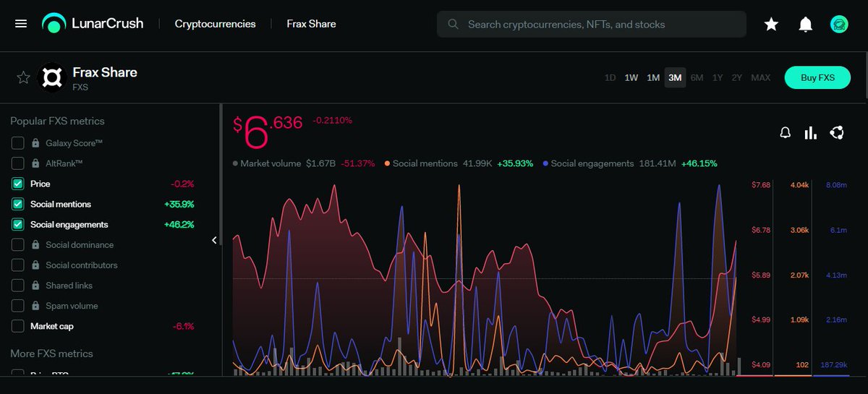This screenshot has height=394, width=868.
Task: Click the LunarCrush logo
Action: 54,24
